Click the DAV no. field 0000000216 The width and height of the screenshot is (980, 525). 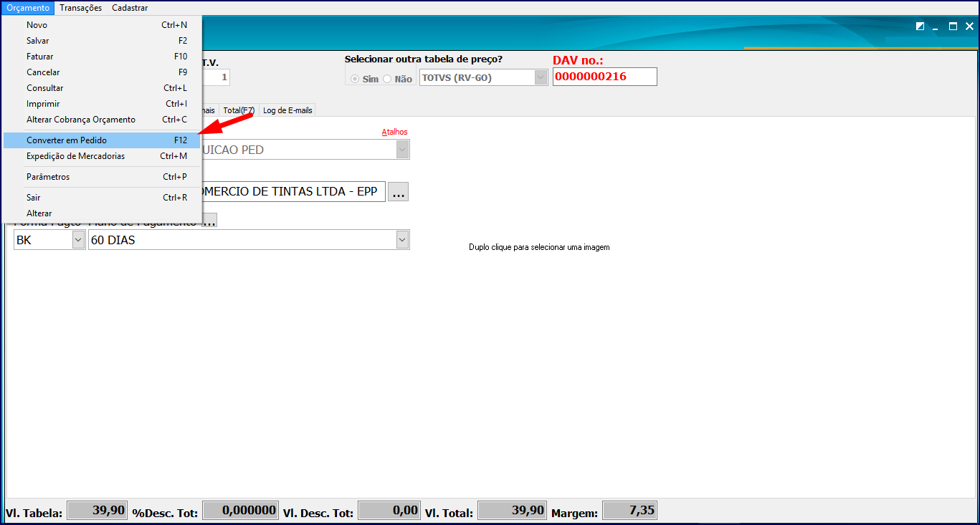[x=604, y=77]
